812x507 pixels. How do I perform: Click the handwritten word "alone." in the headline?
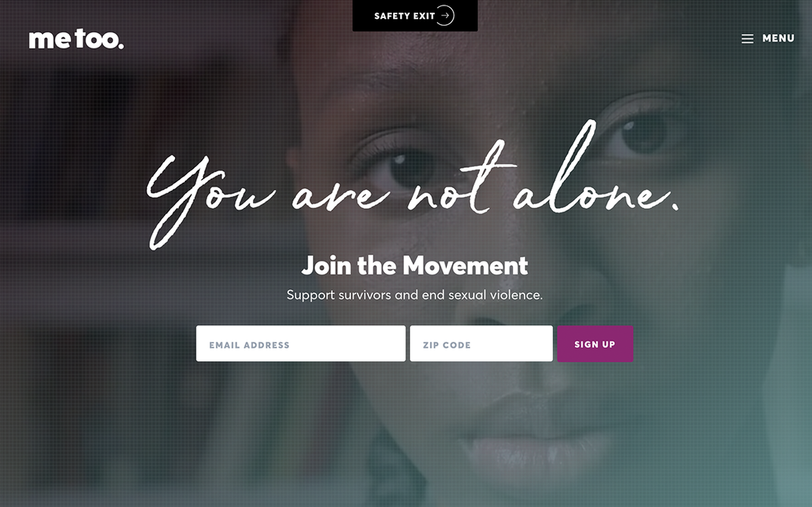[595, 171]
